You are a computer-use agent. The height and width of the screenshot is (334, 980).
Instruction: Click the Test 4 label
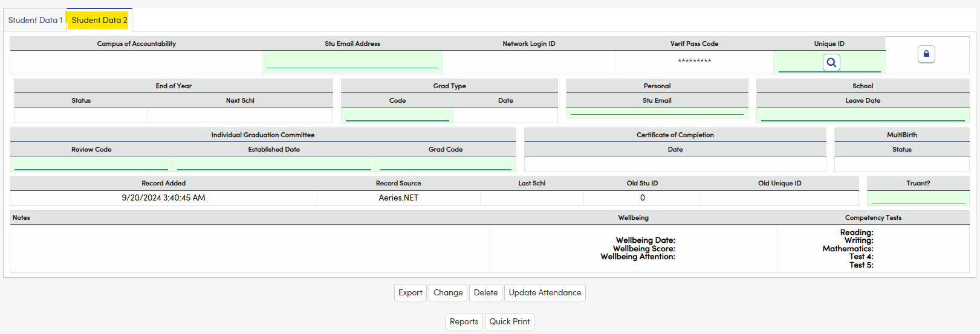pyautogui.click(x=862, y=257)
